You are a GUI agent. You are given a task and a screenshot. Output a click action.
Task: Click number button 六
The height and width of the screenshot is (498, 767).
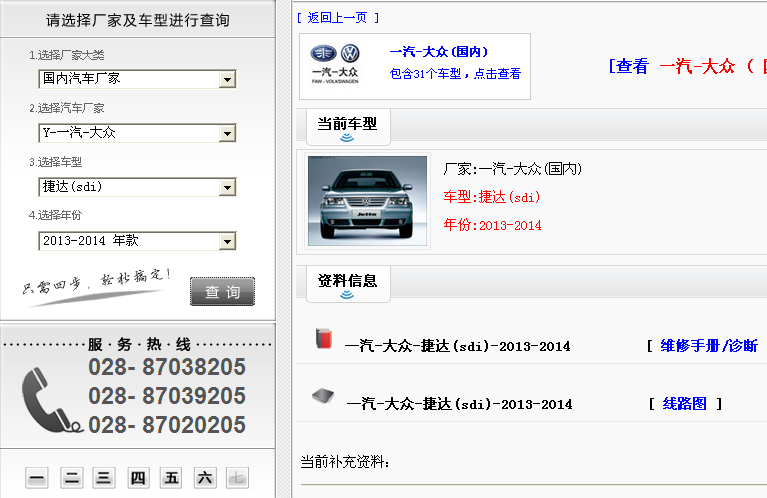click(205, 477)
